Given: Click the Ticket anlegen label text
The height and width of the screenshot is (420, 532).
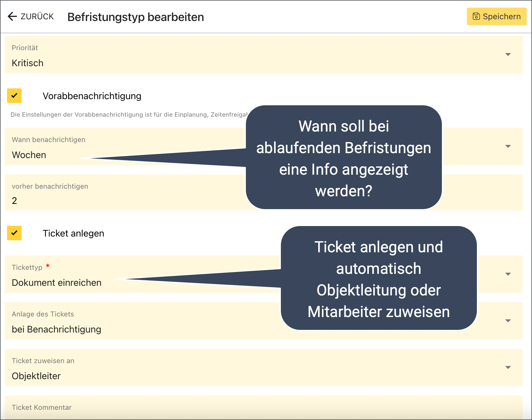Looking at the screenshot, I should point(73,233).
